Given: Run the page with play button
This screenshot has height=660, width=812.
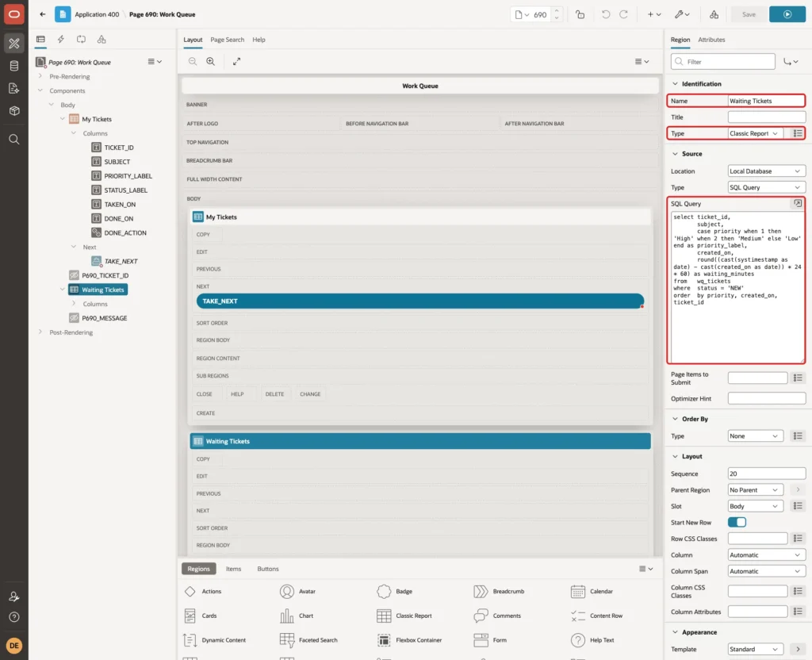Looking at the screenshot, I should (787, 14).
